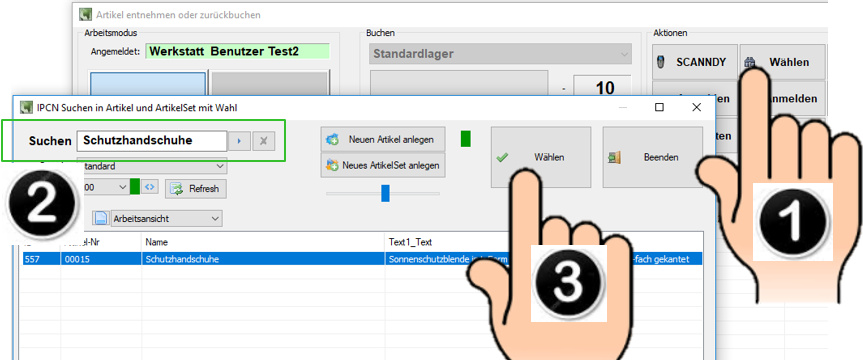Screen dimensions: 863x360
Task: Click Neuen Artikel anlegen button
Action: [383, 140]
